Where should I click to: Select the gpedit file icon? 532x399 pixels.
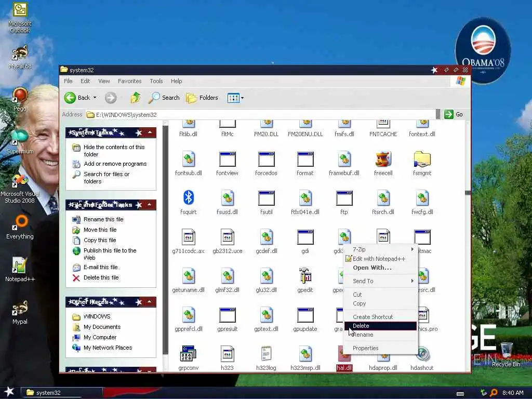(x=305, y=275)
